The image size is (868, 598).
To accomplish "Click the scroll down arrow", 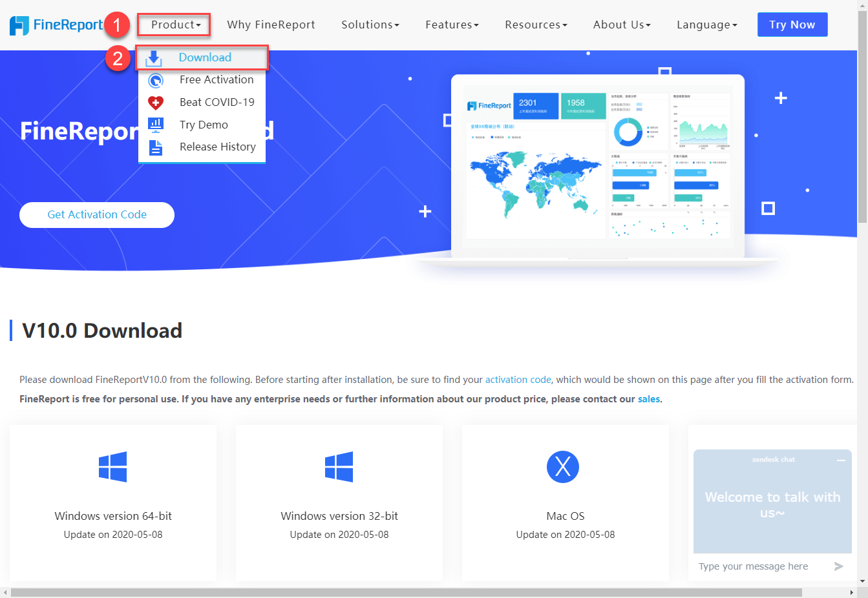I will (x=863, y=581).
